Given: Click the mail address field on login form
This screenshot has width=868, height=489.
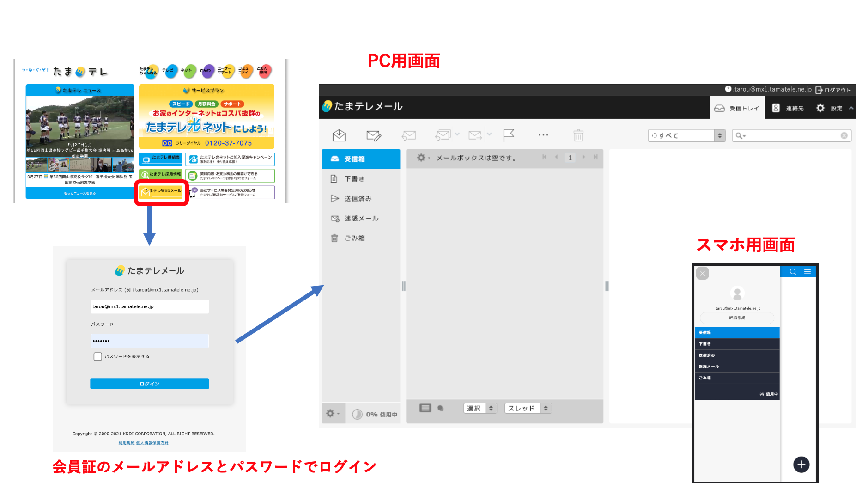Looking at the screenshot, I should click(x=150, y=306).
